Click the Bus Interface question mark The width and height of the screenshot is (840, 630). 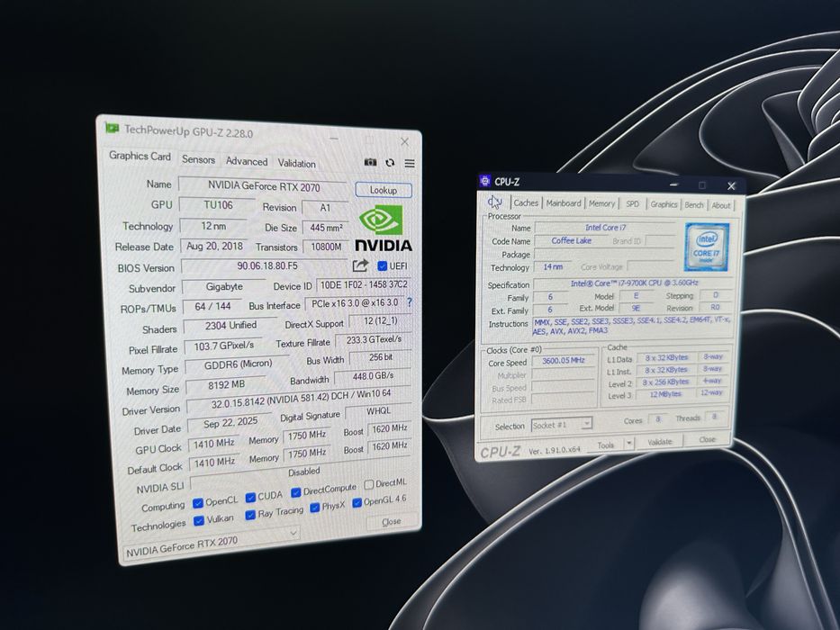point(410,302)
